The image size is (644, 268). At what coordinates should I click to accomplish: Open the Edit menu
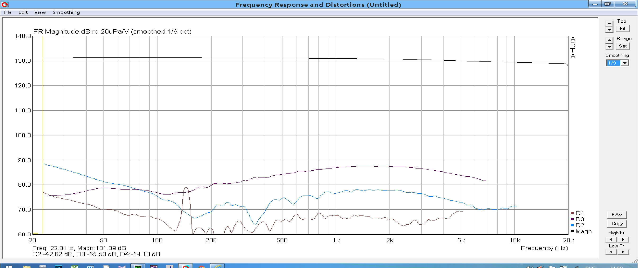23,12
